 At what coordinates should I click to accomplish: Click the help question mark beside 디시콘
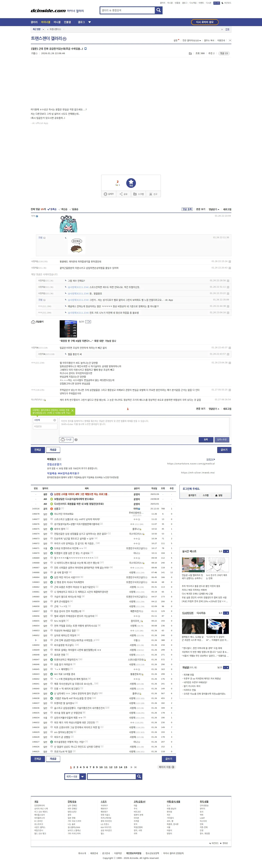[76, 440]
